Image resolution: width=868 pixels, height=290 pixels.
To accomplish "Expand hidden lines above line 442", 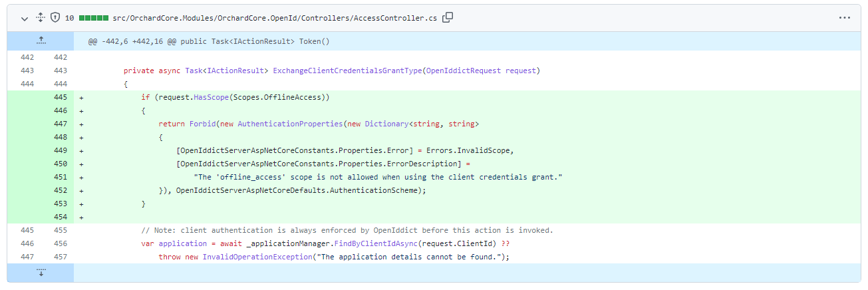I will (x=41, y=41).
